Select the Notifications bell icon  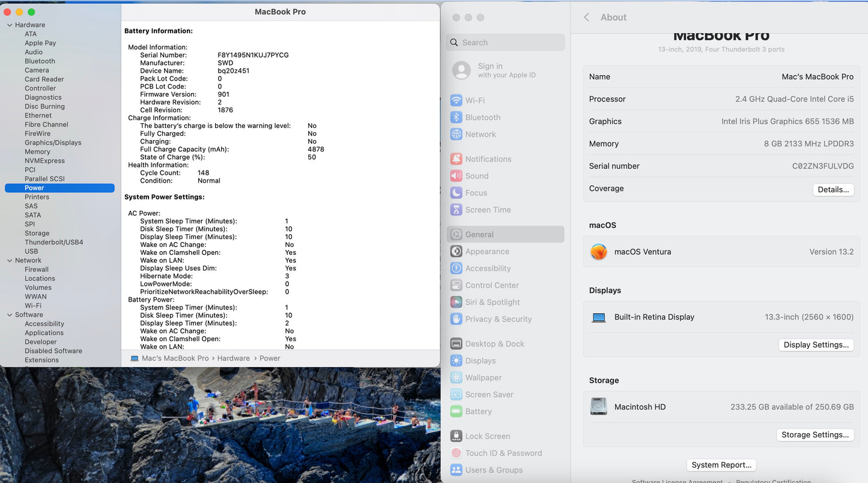(456, 159)
